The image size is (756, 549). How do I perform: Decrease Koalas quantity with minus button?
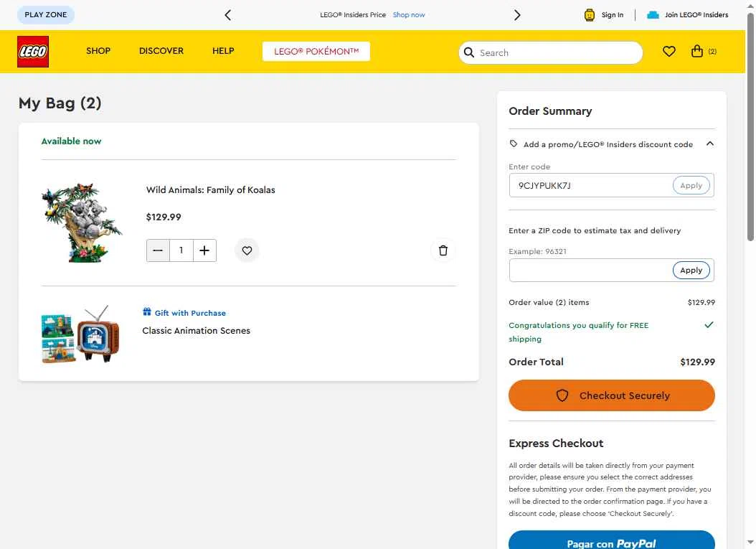[158, 250]
